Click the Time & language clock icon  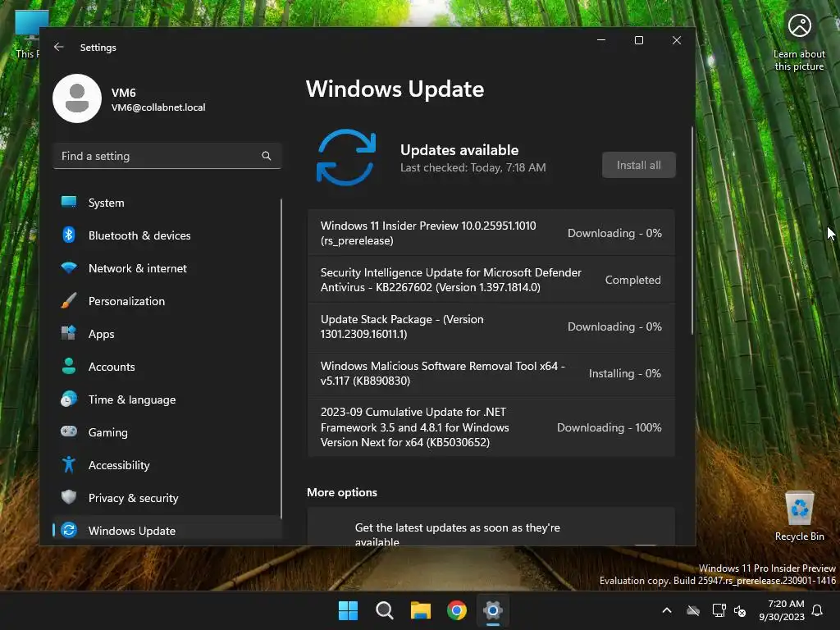(x=69, y=399)
